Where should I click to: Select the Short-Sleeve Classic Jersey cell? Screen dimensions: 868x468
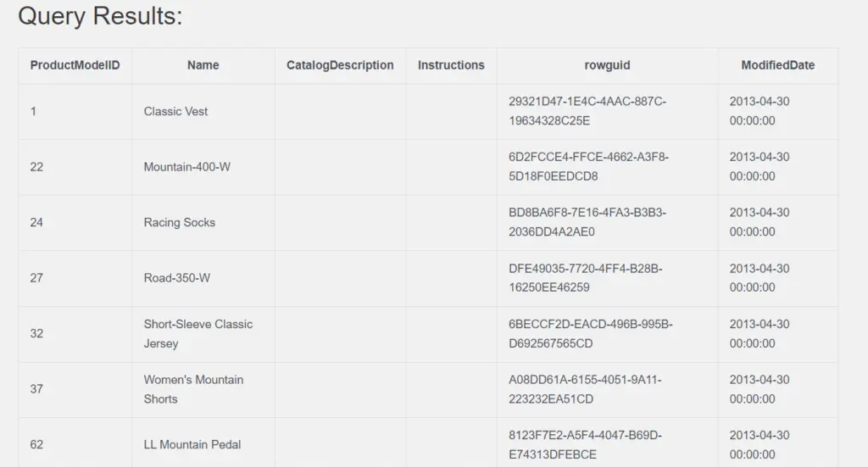203,333
